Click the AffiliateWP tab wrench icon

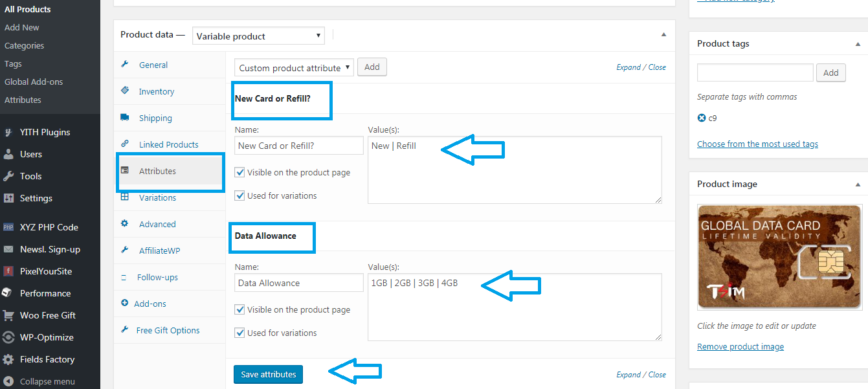(125, 250)
